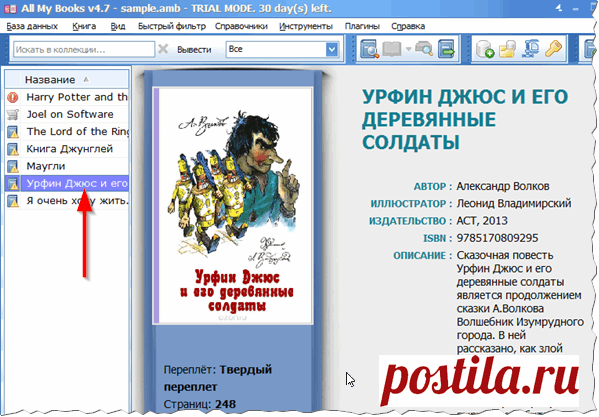
Task: Open the 'Инструменты' menu
Action: coord(306,26)
